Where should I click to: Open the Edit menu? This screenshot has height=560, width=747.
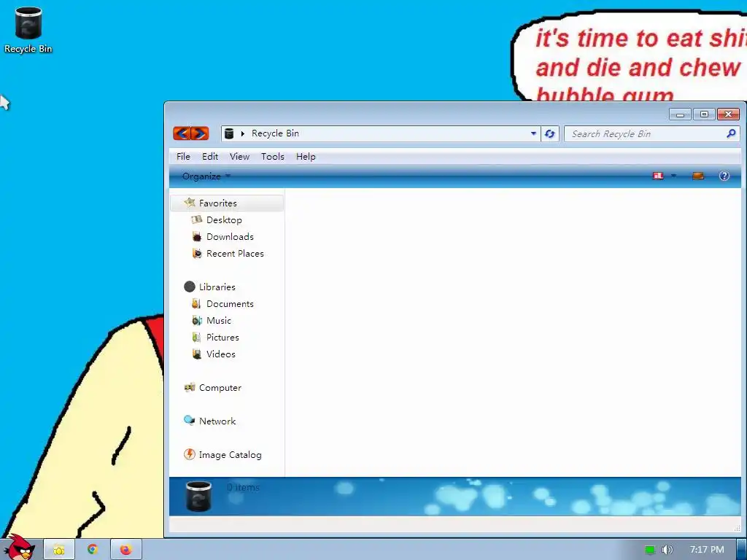(x=209, y=157)
